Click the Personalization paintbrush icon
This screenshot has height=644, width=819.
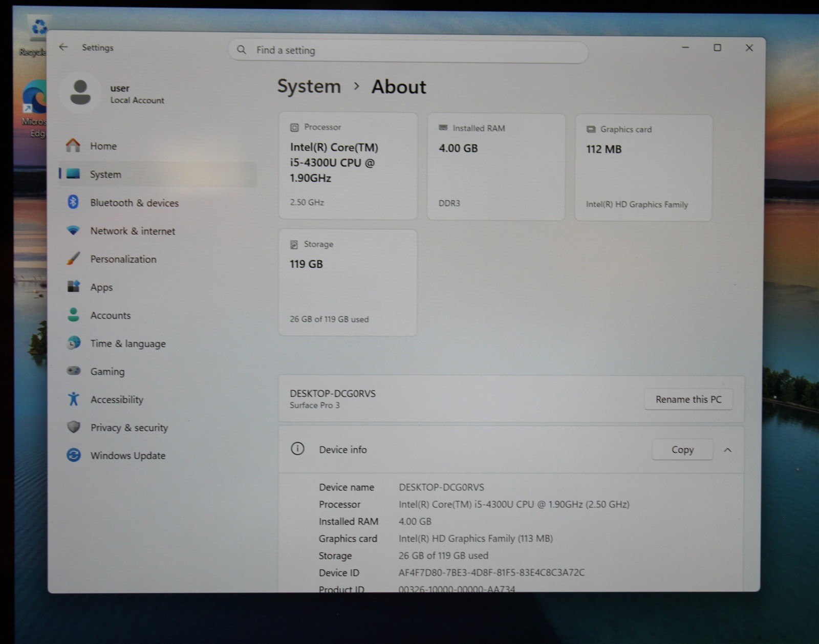click(73, 259)
